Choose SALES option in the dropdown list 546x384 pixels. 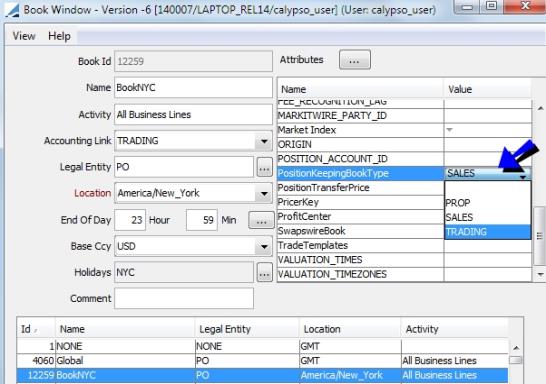(488, 217)
